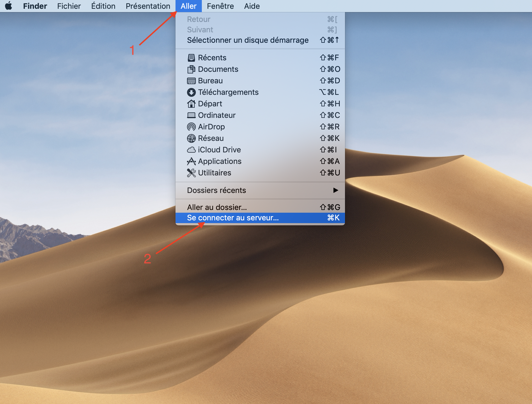This screenshot has height=404, width=532.
Task: Open the Fenêtre menu
Action: 220,6
